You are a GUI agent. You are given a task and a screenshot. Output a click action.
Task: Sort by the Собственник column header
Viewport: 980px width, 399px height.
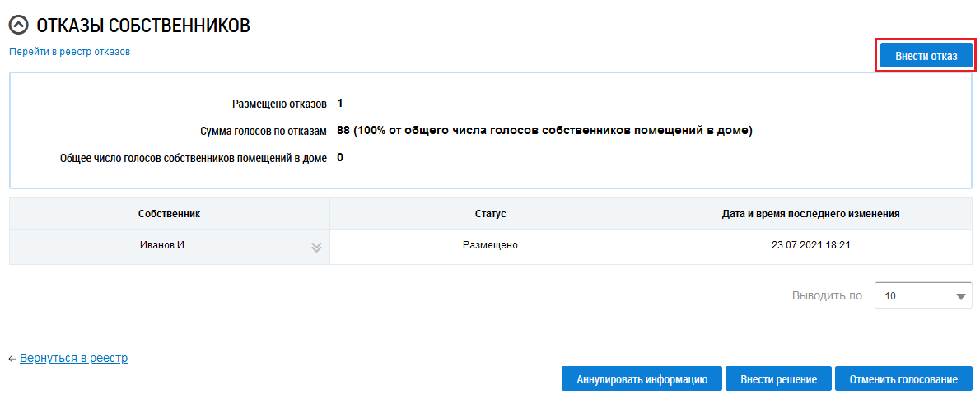point(170,214)
